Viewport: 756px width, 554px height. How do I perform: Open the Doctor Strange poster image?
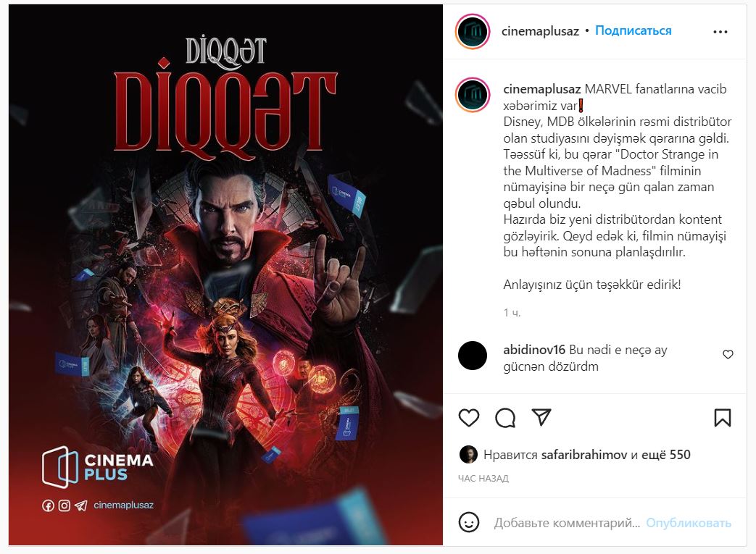[x=225, y=275]
